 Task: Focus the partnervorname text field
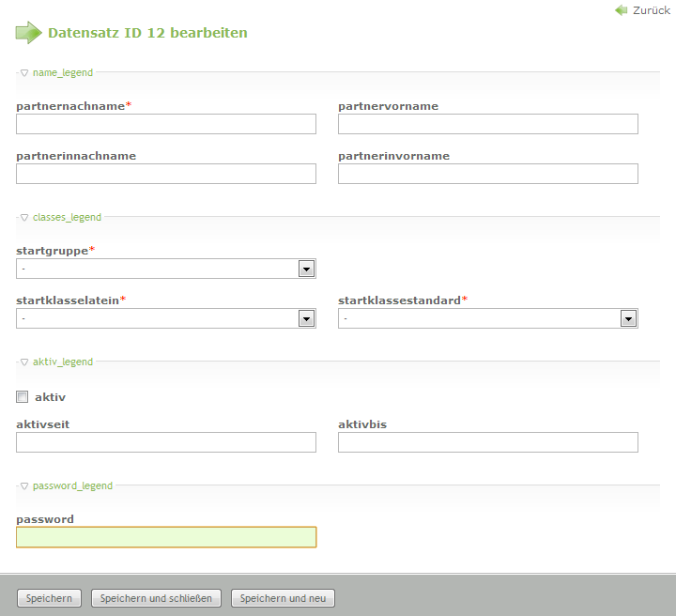coord(488,124)
